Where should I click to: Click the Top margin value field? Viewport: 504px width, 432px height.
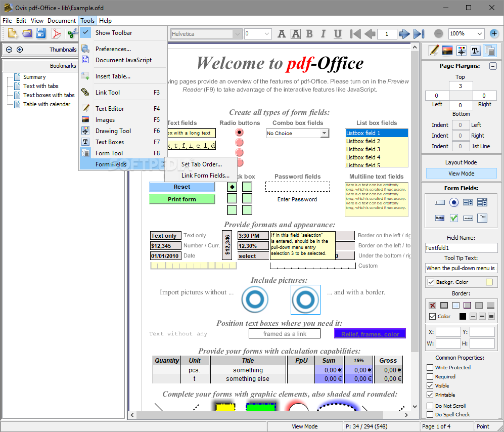pos(461,86)
